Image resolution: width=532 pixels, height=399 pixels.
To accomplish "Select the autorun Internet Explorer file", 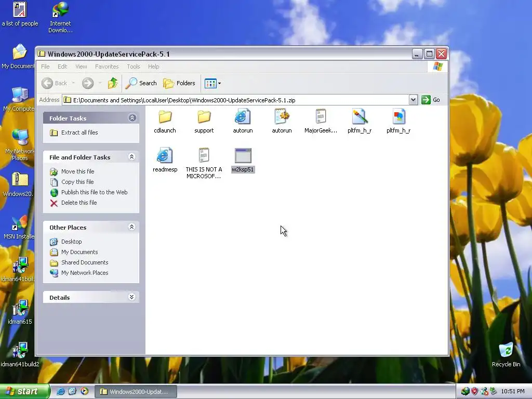I will [243, 122].
